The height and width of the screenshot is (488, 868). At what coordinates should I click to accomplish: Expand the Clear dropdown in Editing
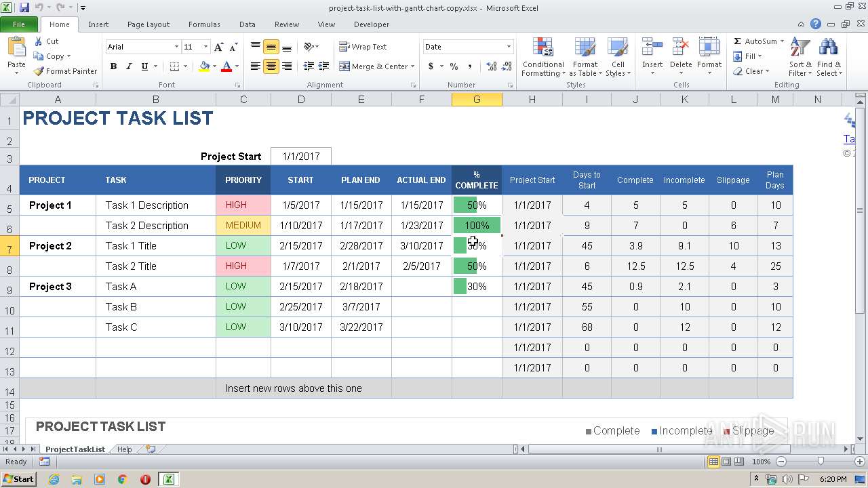pyautogui.click(x=767, y=71)
